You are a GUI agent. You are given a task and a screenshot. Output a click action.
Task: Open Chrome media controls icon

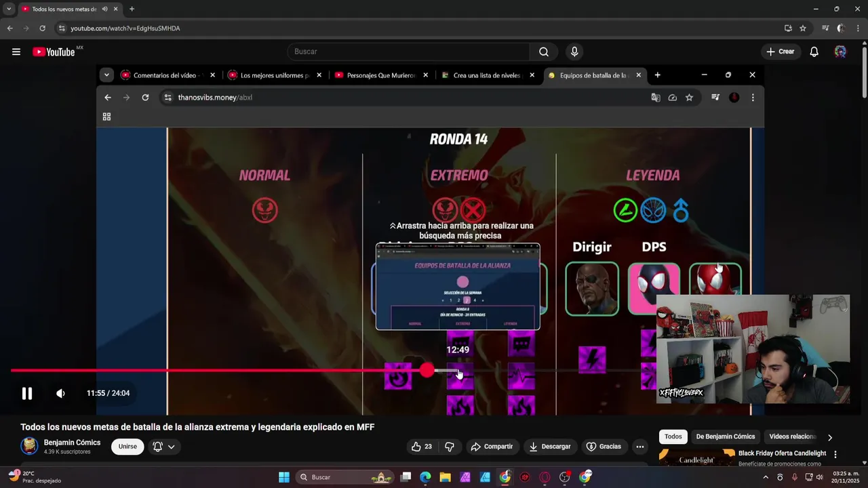[825, 28]
